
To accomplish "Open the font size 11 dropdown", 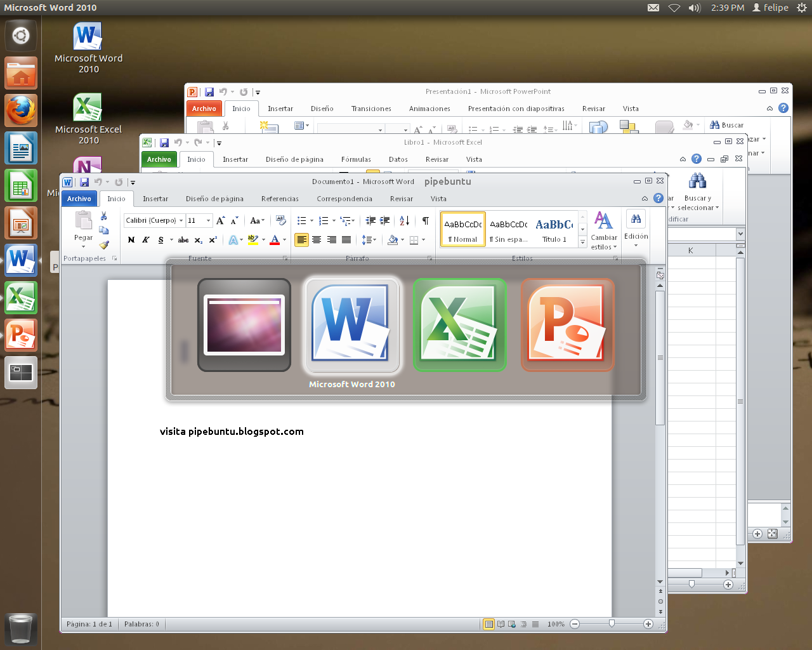I will click(199, 220).
